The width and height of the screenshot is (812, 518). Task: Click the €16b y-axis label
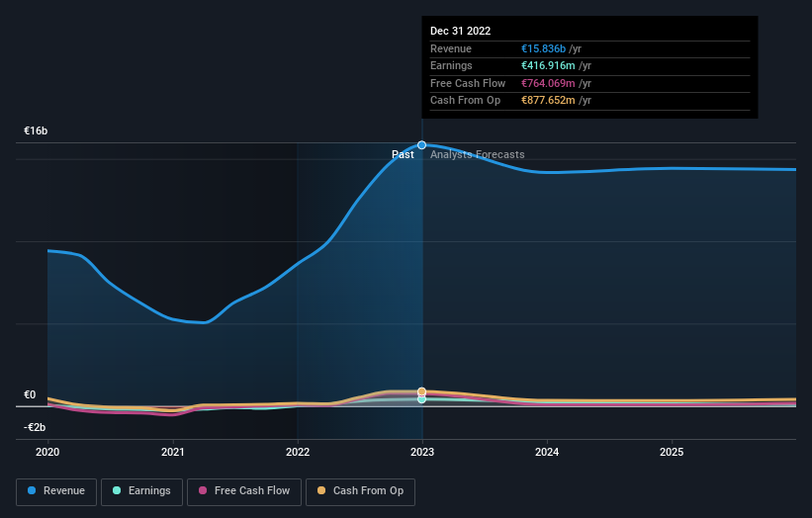[36, 130]
